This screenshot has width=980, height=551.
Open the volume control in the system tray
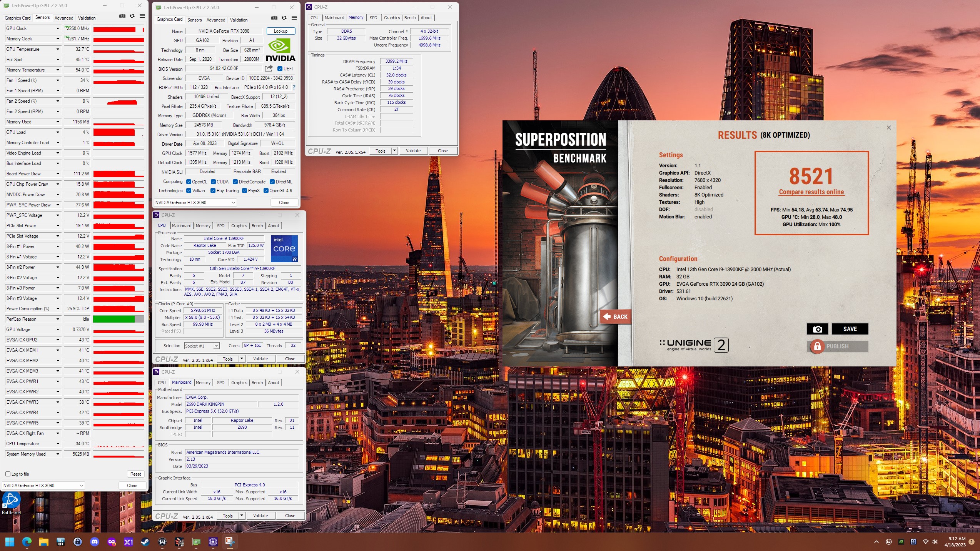point(935,542)
